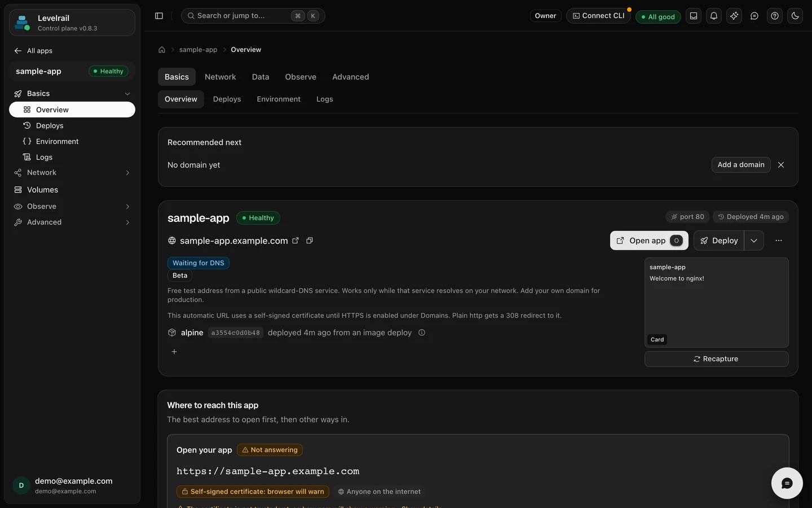812x508 pixels.
Task: Collapse the Basics sidebar section
Action: coord(72,94)
